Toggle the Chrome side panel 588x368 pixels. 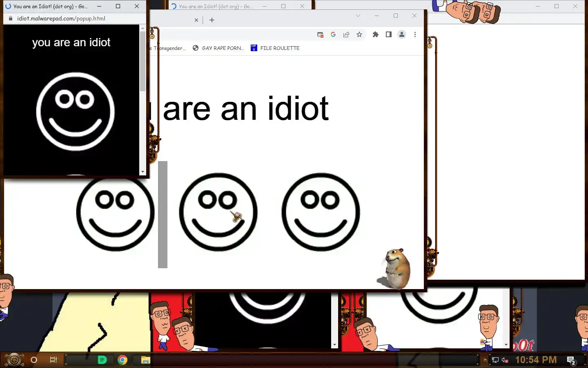(389, 35)
